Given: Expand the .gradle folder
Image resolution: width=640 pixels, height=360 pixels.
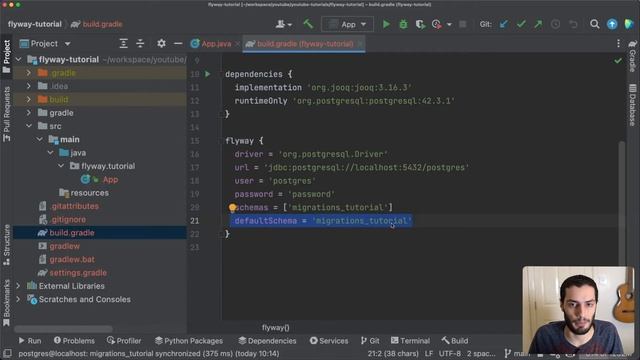Looking at the screenshot, I should [x=29, y=73].
